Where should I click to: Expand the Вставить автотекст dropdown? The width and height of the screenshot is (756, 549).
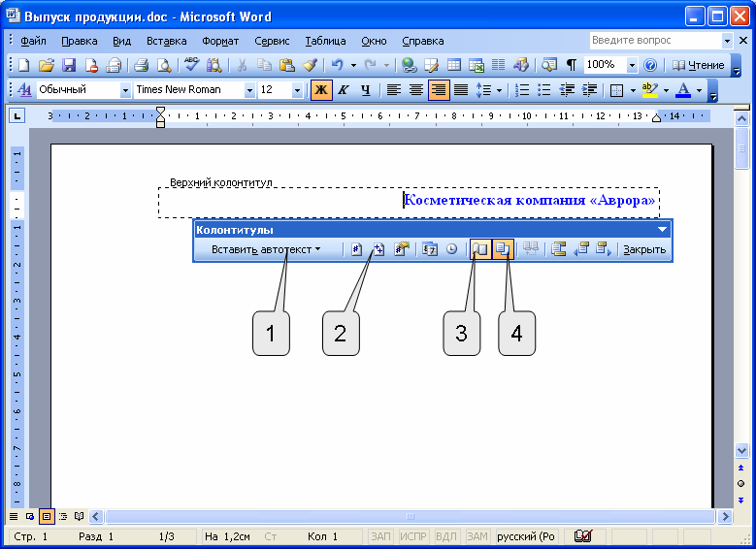click(x=266, y=249)
